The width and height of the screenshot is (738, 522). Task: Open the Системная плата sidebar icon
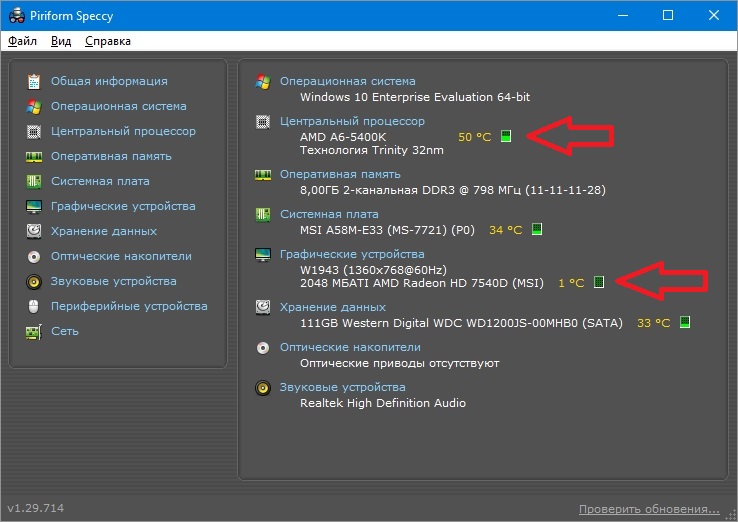pos(34,181)
